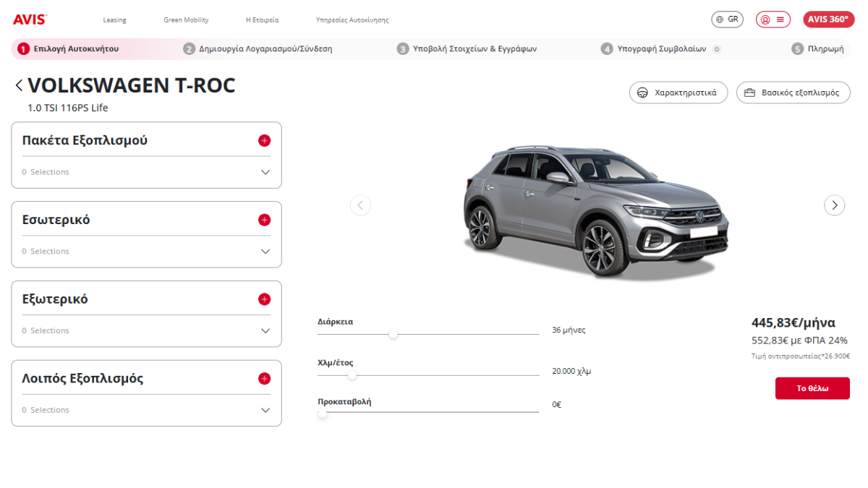868x488 pixels.
Task: Open Η Εταιρεία menu
Action: pyautogui.click(x=263, y=20)
